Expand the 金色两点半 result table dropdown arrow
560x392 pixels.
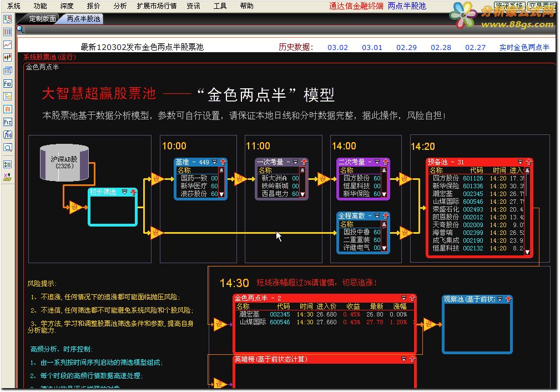click(403, 298)
